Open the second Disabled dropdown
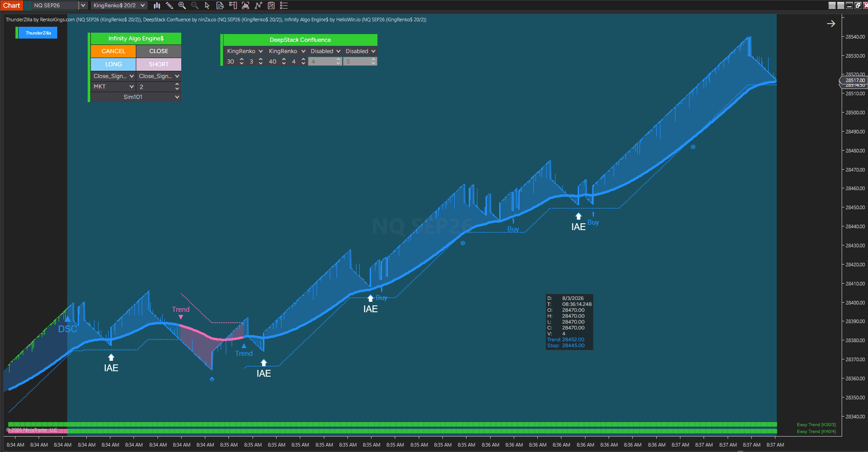 tap(360, 51)
